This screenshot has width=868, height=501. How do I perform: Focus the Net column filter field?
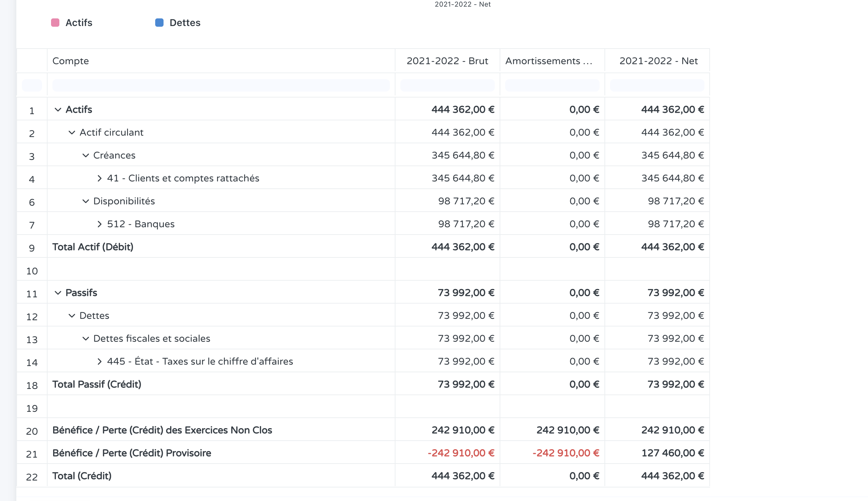coord(657,85)
